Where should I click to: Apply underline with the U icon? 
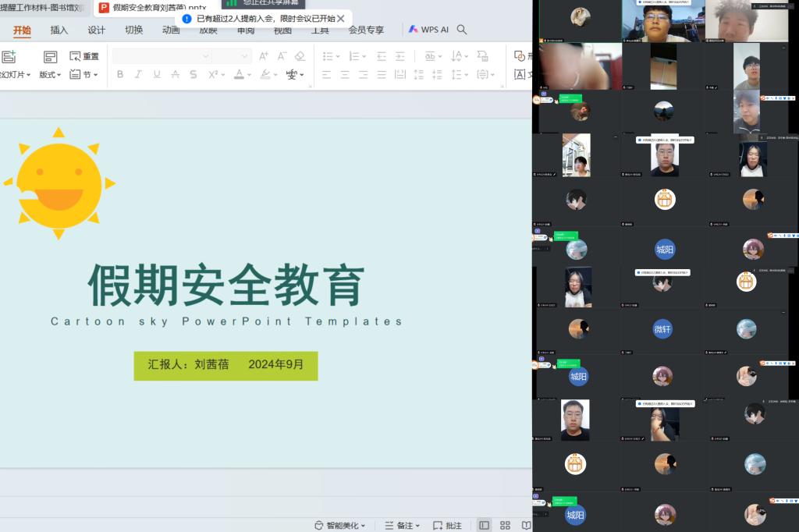(x=156, y=75)
